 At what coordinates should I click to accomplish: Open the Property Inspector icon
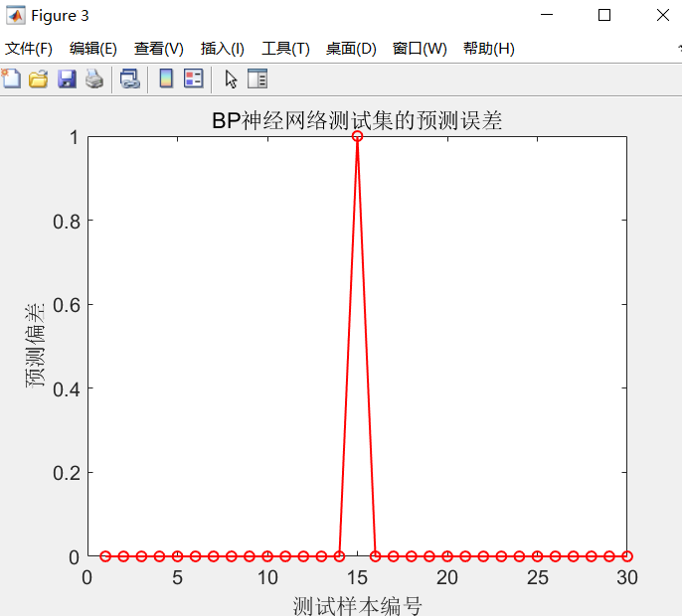[x=257, y=78]
